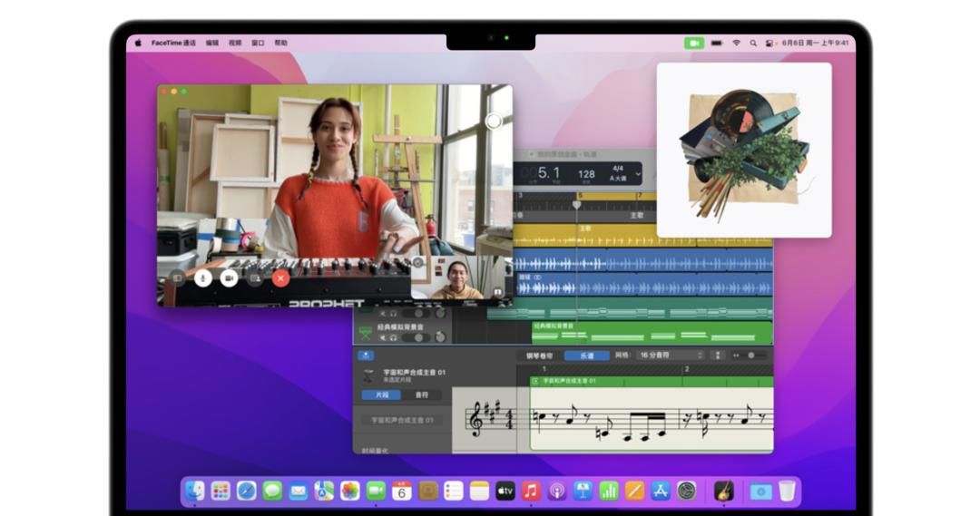The height and width of the screenshot is (516, 980).
Task: Open Podcasts from the Dock
Action: tap(557, 491)
